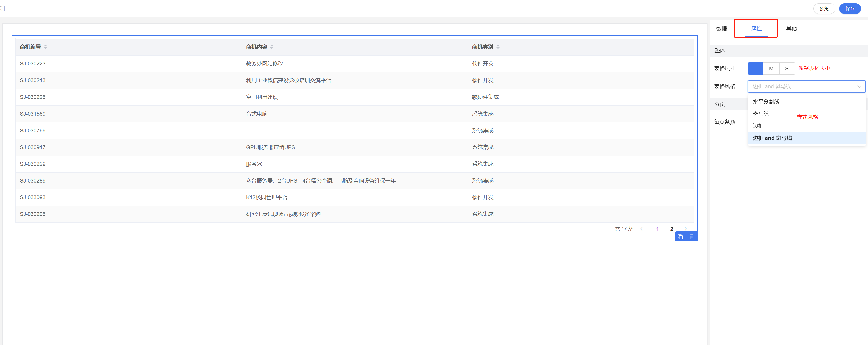Switch to the 其他 tab

pos(791,29)
